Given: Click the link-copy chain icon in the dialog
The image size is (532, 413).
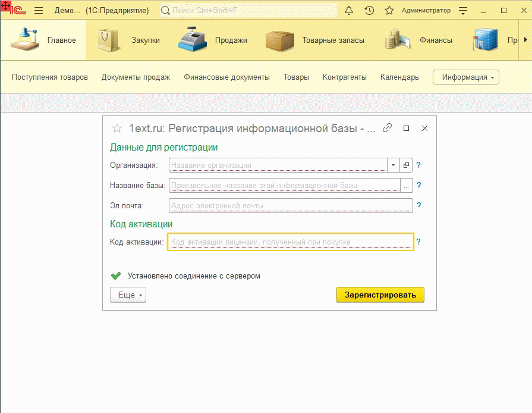Looking at the screenshot, I should point(388,128).
